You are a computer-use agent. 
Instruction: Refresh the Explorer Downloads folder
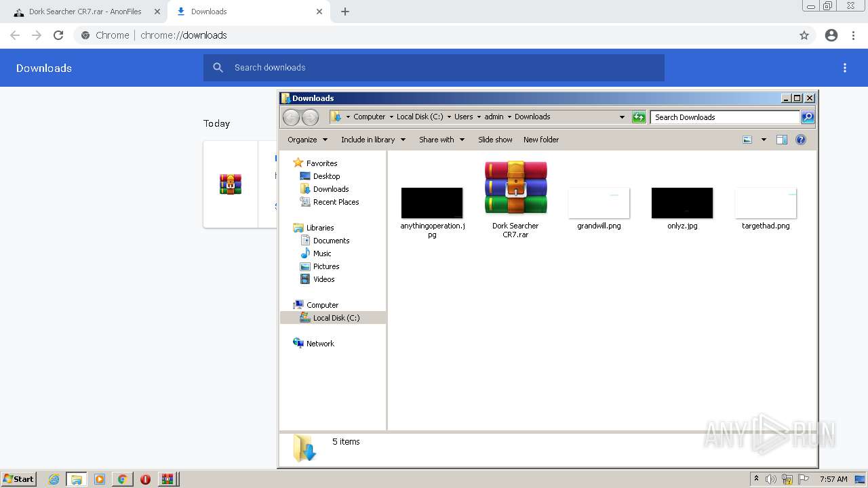pos(639,117)
